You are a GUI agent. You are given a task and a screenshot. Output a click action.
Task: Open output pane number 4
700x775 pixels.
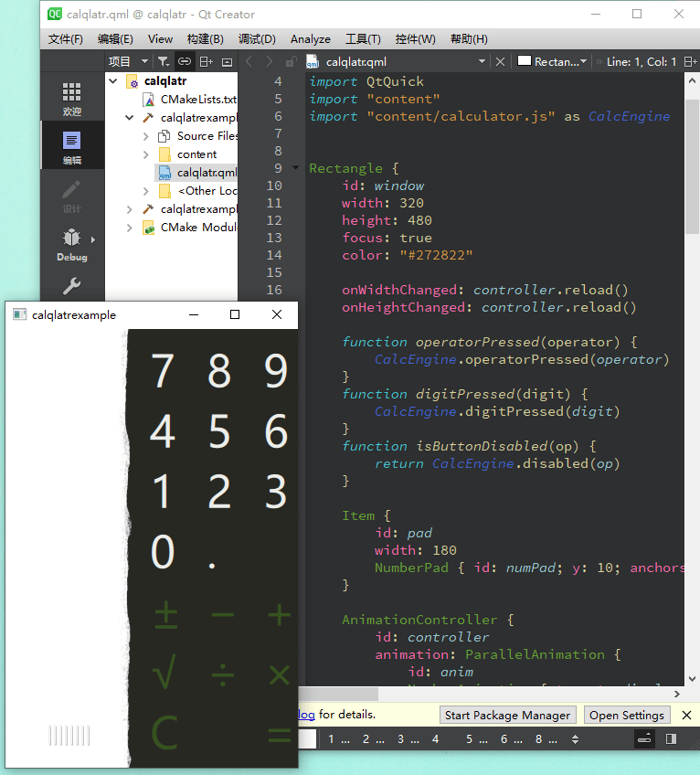click(x=435, y=739)
